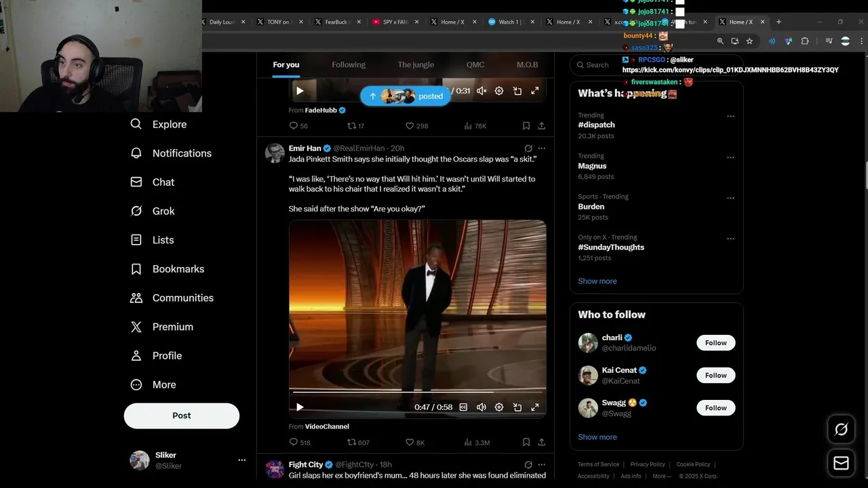Image resolution: width=868 pixels, height=488 pixels.
Task: Seek on the Oscars video progress bar
Action: coord(418,392)
